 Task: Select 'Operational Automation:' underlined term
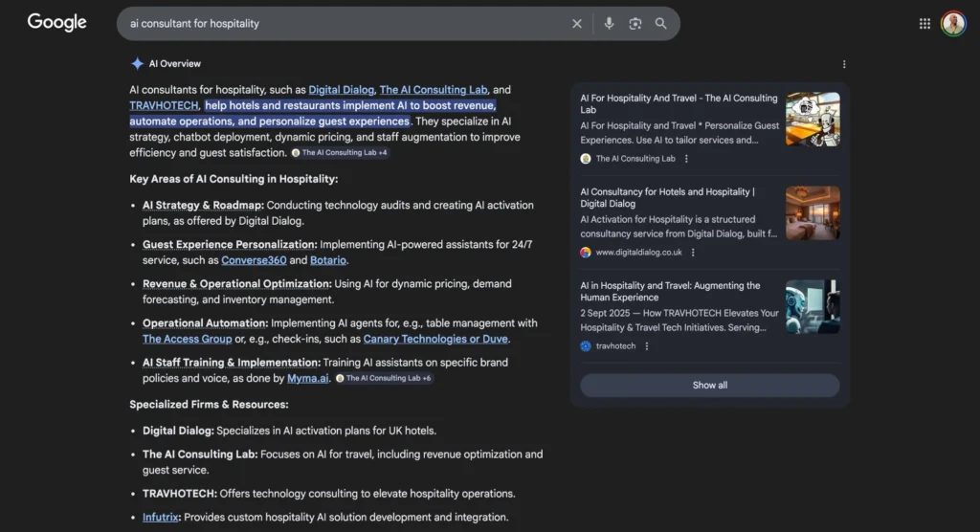(x=205, y=323)
